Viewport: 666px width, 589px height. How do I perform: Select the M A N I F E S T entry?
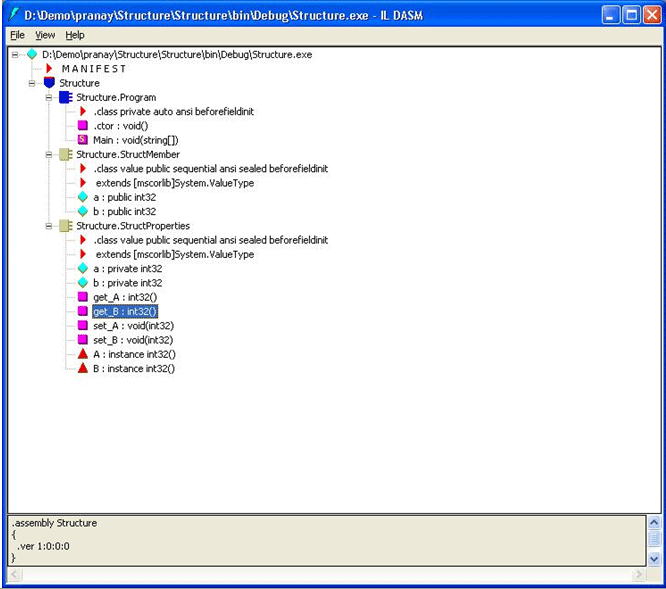pos(93,69)
